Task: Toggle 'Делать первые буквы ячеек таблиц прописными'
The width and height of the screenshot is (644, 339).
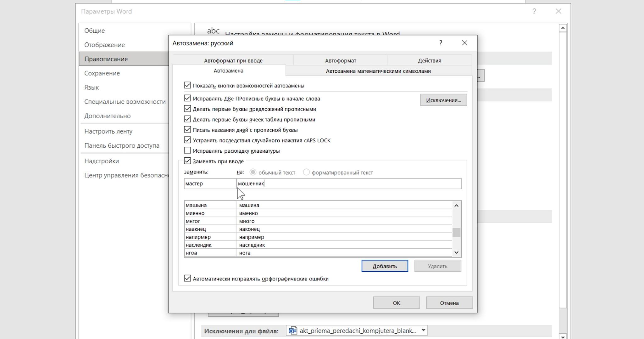Action: (187, 119)
